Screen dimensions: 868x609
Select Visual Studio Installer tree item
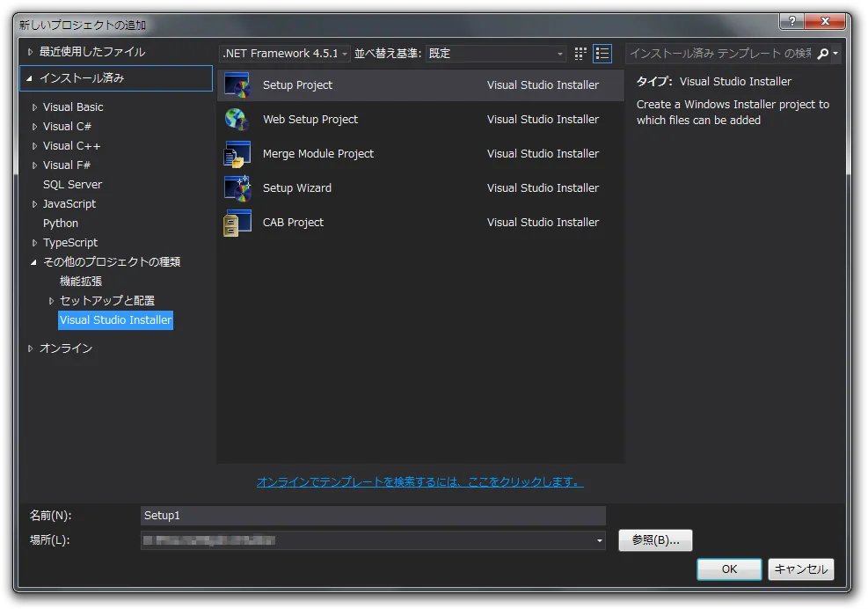coord(116,320)
